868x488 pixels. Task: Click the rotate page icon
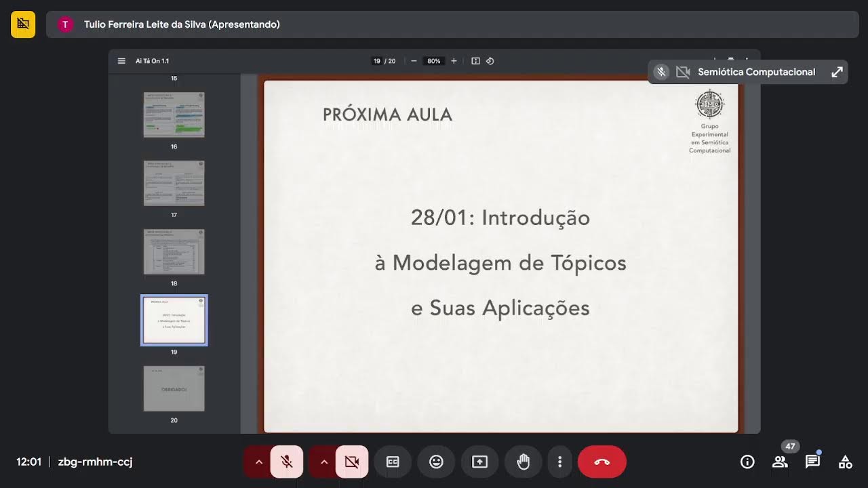[x=490, y=61]
